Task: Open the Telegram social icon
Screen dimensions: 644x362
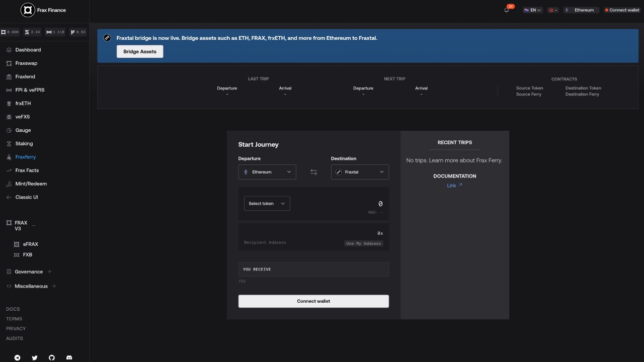Action: 18,358
